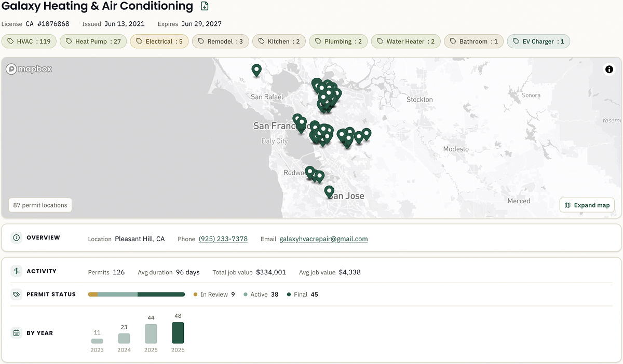Select the Kitchen : 2 tag

[279, 41]
